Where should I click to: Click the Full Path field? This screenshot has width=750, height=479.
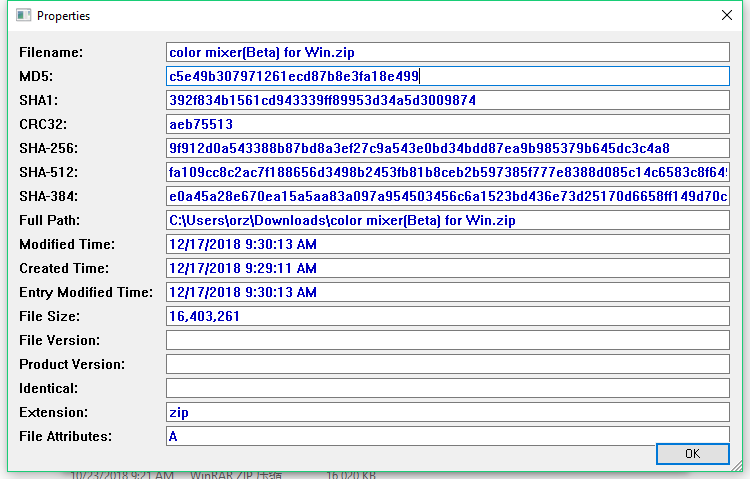(447, 220)
